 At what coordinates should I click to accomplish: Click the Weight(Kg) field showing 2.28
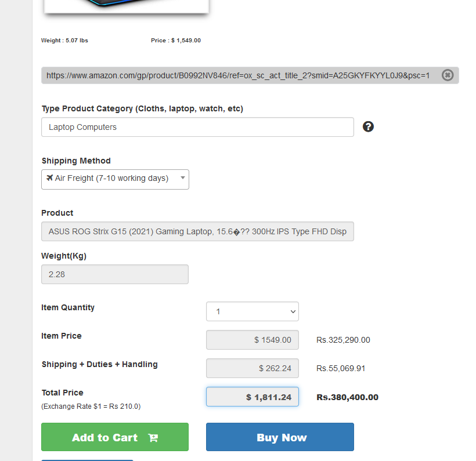point(115,274)
